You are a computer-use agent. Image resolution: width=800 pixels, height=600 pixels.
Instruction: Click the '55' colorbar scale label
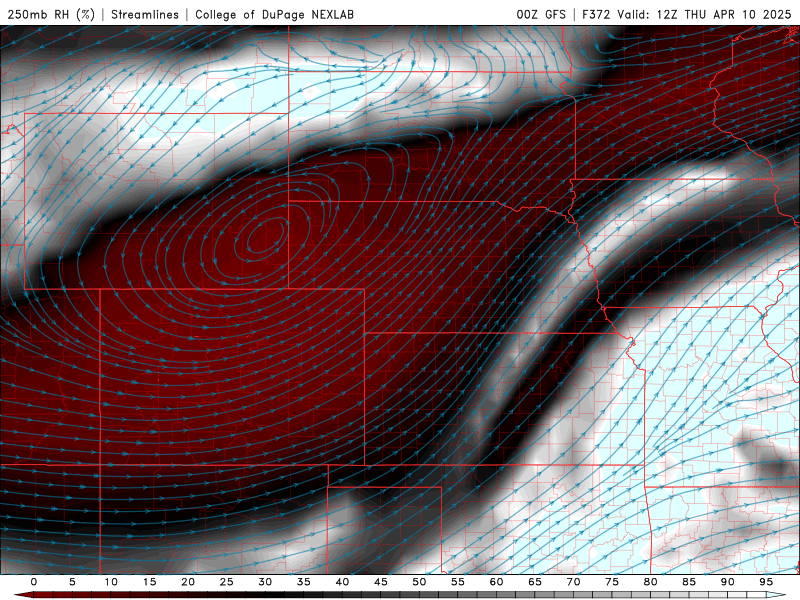458,582
